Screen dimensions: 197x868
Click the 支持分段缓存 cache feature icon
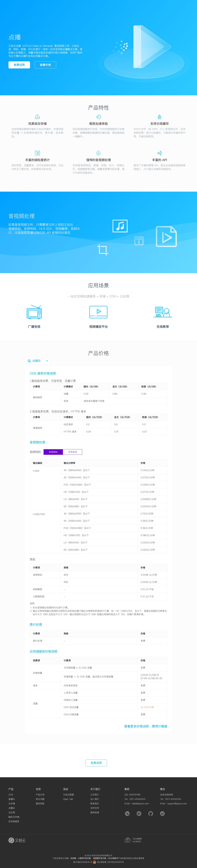(x=160, y=117)
